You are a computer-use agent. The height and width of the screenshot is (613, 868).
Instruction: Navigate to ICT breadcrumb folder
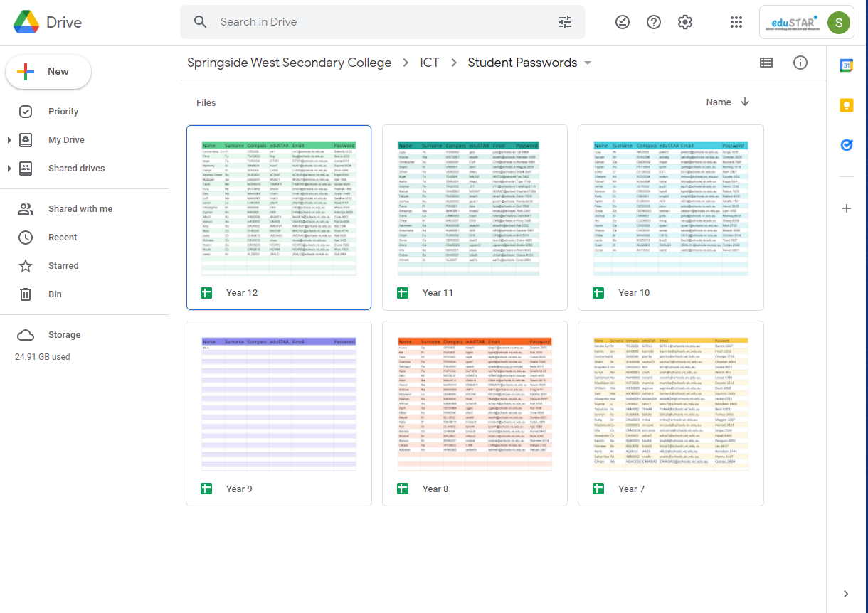point(429,63)
